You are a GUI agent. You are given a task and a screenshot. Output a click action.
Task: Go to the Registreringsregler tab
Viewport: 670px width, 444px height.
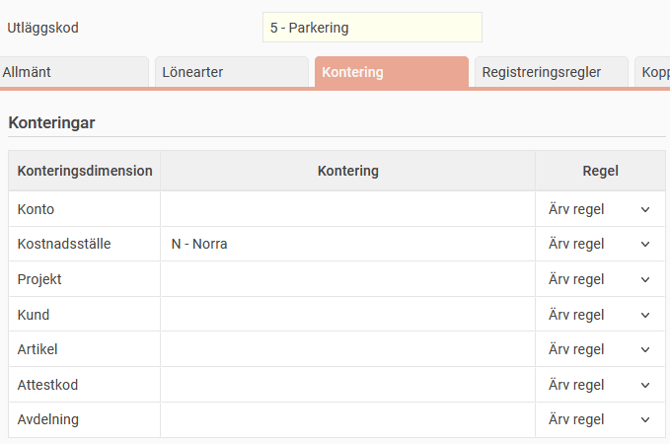click(x=551, y=72)
